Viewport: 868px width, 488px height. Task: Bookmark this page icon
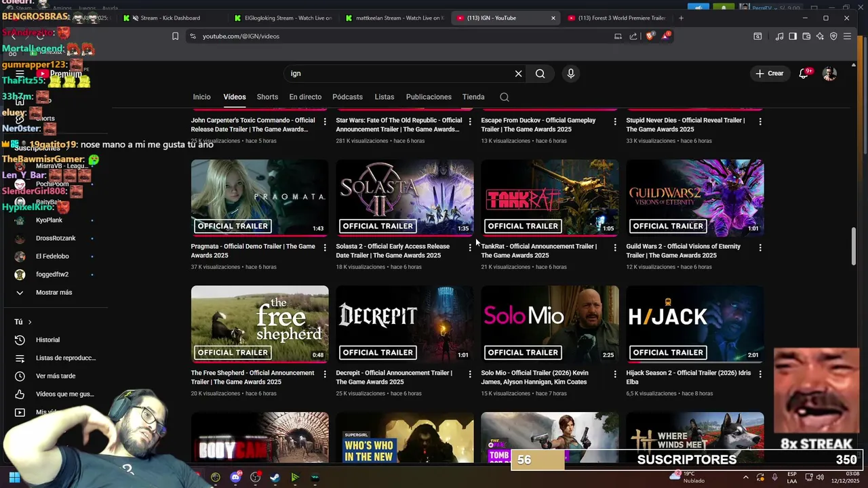175,36
